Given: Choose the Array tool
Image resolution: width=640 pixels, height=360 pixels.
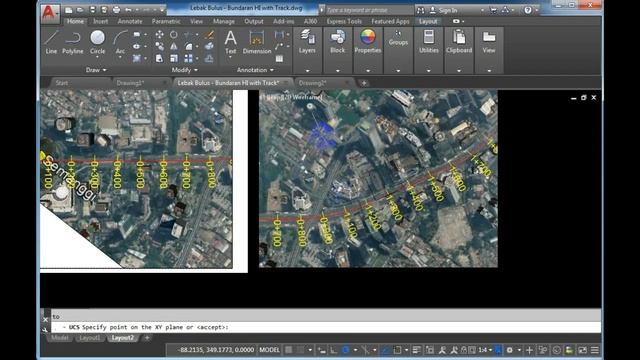Looking at the screenshot, I should coord(188,58).
